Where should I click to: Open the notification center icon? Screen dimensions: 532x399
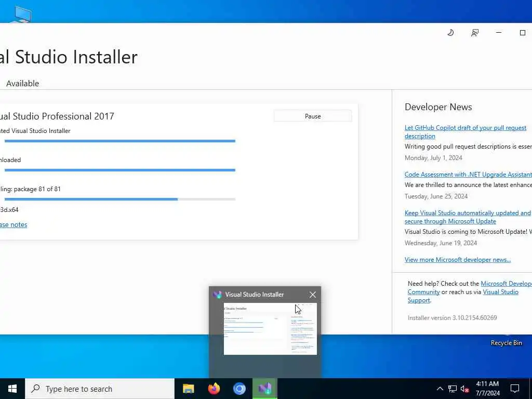click(515, 389)
